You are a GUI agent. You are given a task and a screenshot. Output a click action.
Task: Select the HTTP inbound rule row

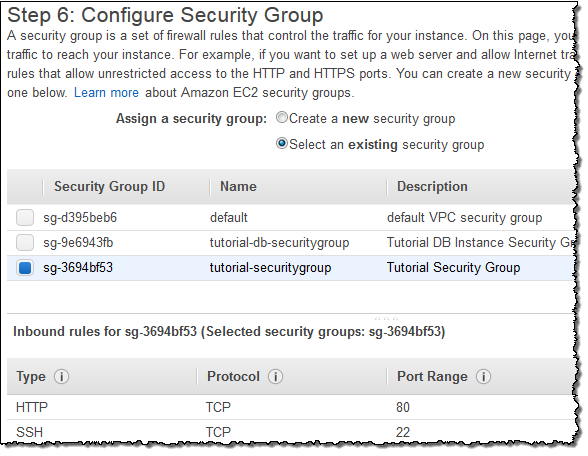(290, 407)
